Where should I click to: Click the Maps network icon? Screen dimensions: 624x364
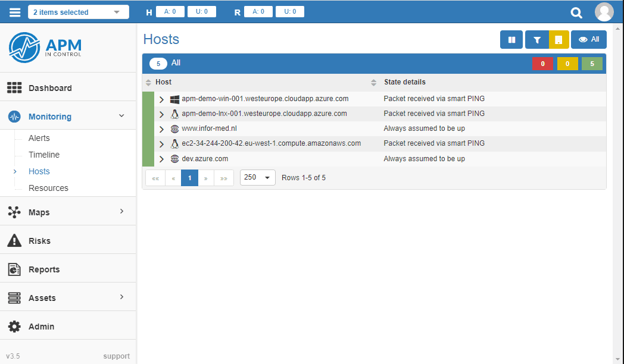tap(14, 212)
